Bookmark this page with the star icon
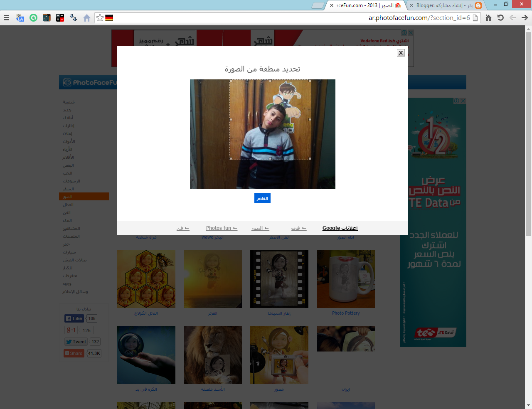This screenshot has height=409, width=532. 100,18
